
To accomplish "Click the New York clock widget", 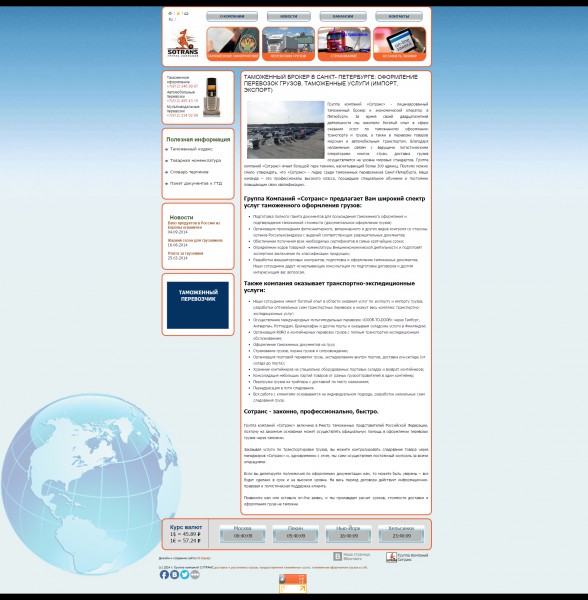I will point(348,533).
